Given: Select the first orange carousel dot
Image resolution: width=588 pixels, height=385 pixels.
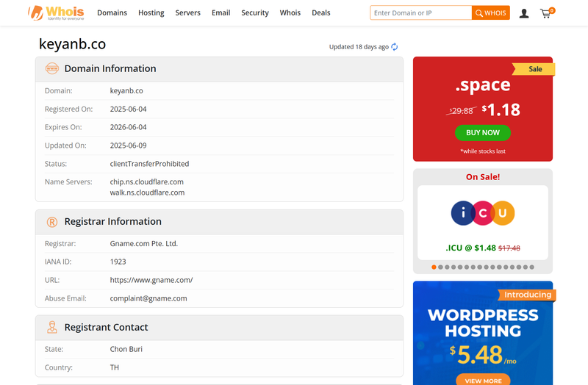Looking at the screenshot, I should click(x=434, y=267).
